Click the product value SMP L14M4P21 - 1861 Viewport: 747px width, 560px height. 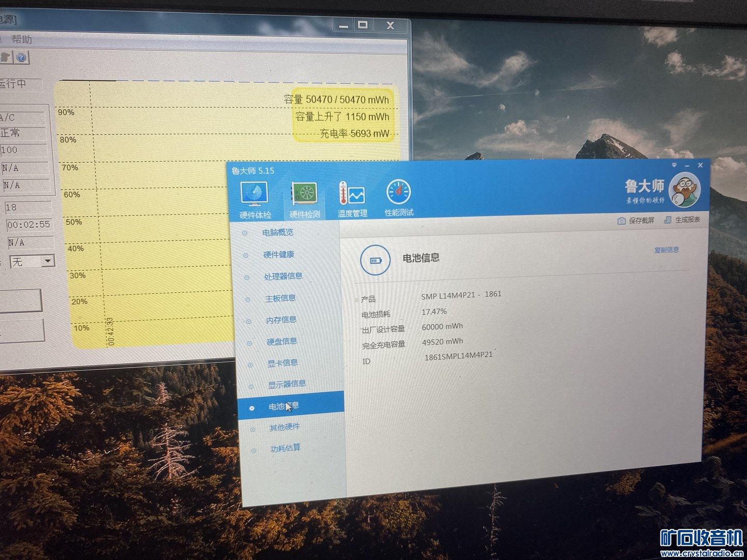(461, 295)
